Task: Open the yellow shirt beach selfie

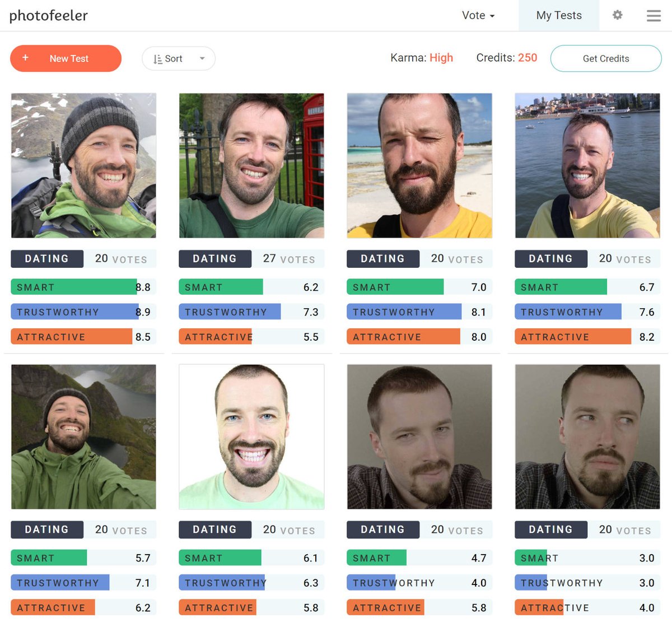Action: [419, 165]
